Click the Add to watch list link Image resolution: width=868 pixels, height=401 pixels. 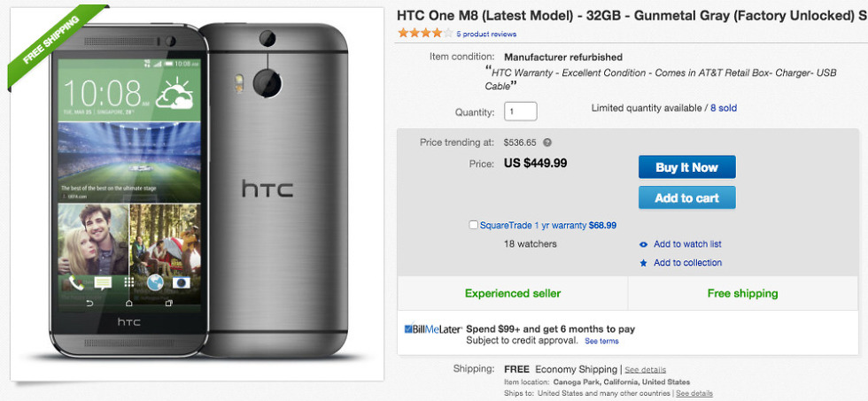pos(687,244)
